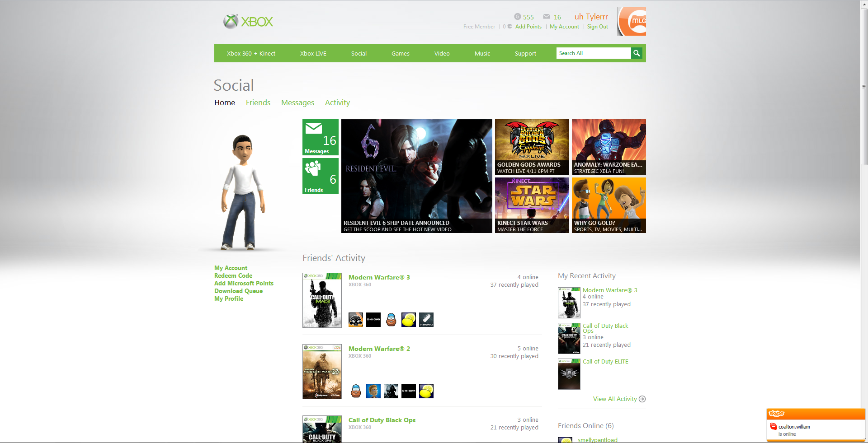The height and width of the screenshot is (443, 868).
Task: Open the green 16 Messages tile
Action: pos(321,137)
